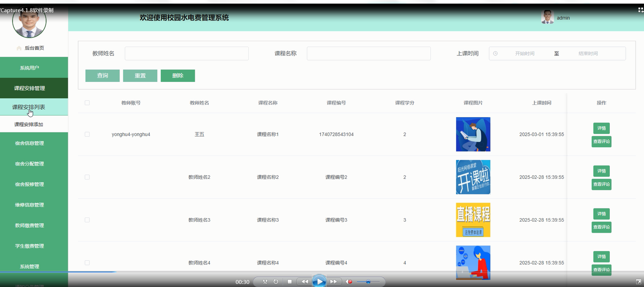Image resolution: width=644 pixels, height=287 pixels.
Task: Collapse the 课程安排管理 menu
Action: point(34,88)
